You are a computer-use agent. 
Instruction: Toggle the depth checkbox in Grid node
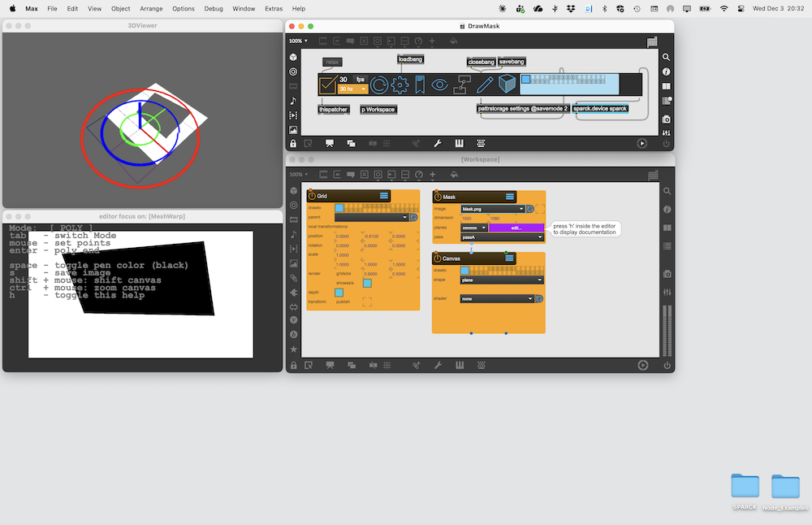(339, 293)
